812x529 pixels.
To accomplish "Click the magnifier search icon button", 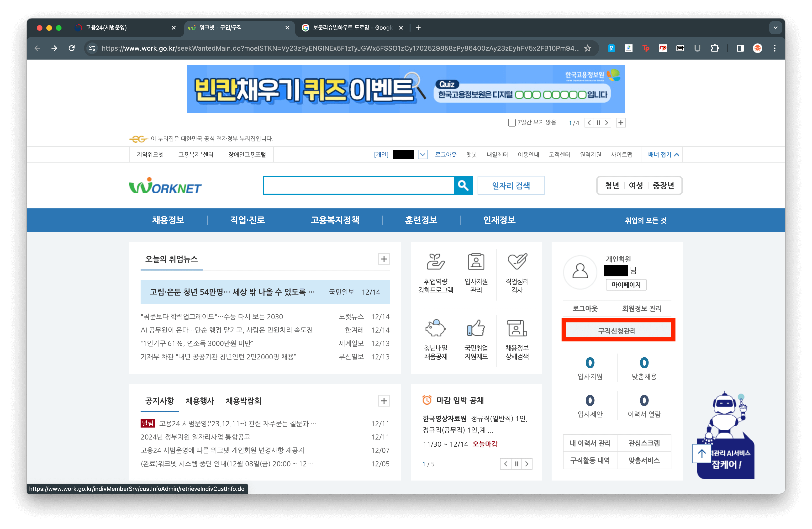I will coord(463,185).
